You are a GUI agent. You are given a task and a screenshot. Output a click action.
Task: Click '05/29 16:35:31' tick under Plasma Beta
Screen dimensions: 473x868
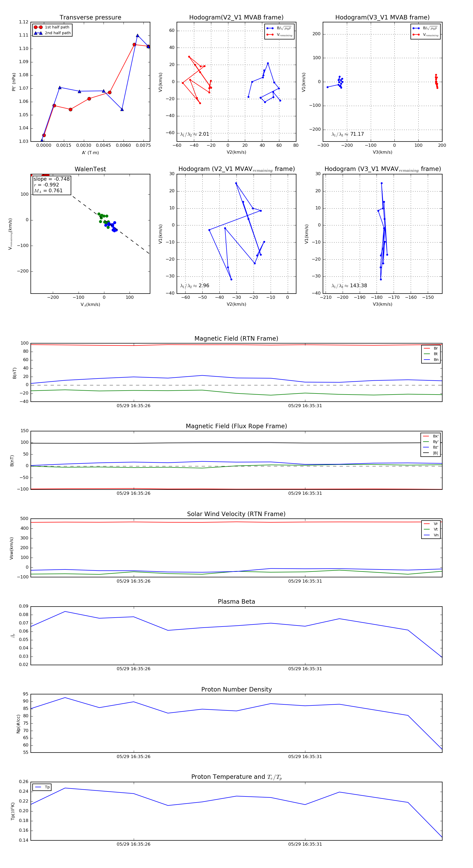(x=305, y=669)
